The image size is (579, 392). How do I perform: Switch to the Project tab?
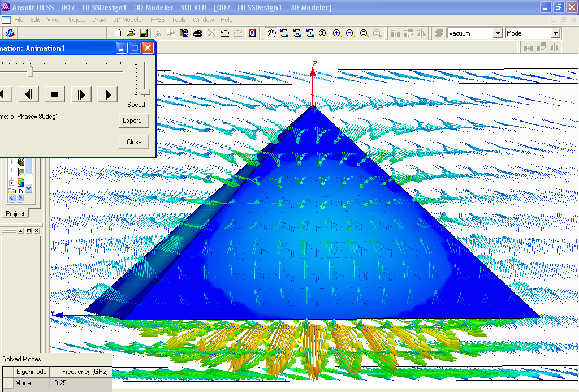coord(15,214)
